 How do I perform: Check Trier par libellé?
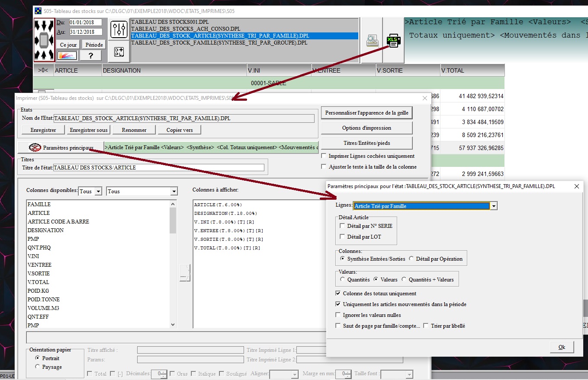click(426, 326)
